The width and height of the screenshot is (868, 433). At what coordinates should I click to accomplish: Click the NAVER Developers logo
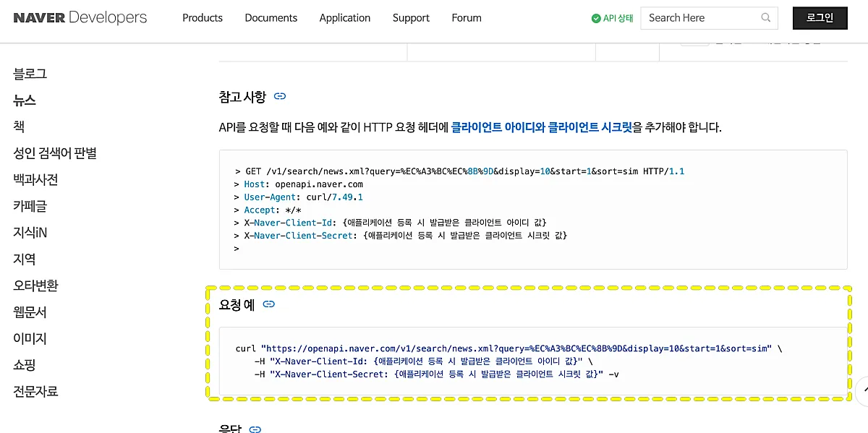pyautogui.click(x=80, y=17)
